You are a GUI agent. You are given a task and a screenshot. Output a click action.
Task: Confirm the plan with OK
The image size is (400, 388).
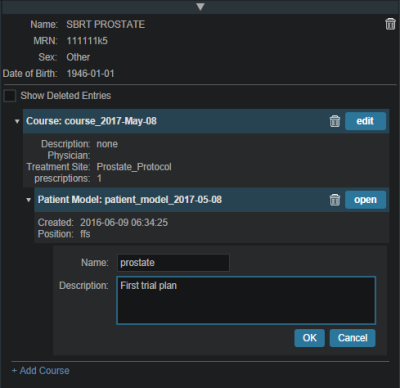pyautogui.click(x=309, y=338)
